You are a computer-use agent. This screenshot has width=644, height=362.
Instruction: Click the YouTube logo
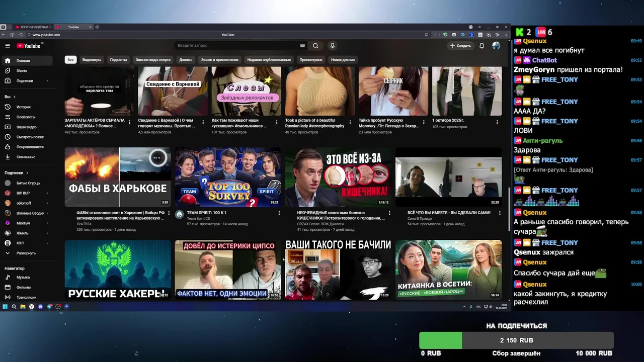coord(29,46)
